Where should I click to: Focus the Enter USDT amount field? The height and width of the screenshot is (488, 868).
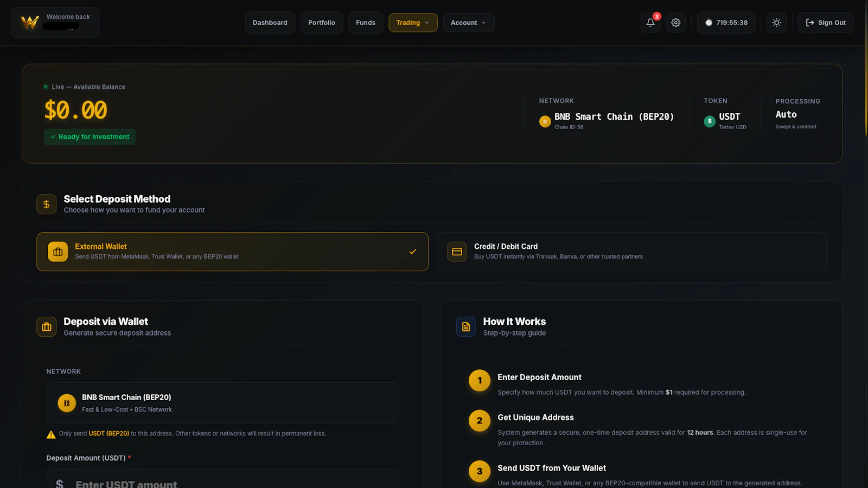(222, 479)
